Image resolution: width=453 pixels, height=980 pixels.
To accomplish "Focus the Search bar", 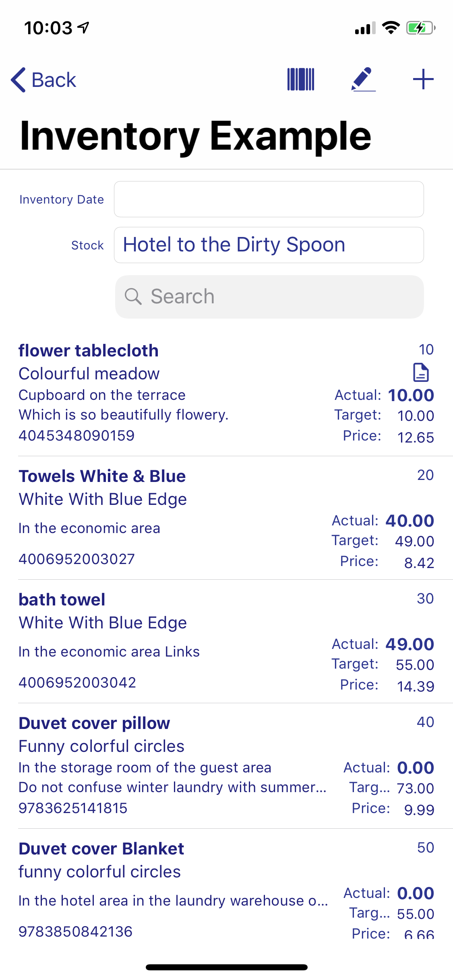I will (269, 296).
